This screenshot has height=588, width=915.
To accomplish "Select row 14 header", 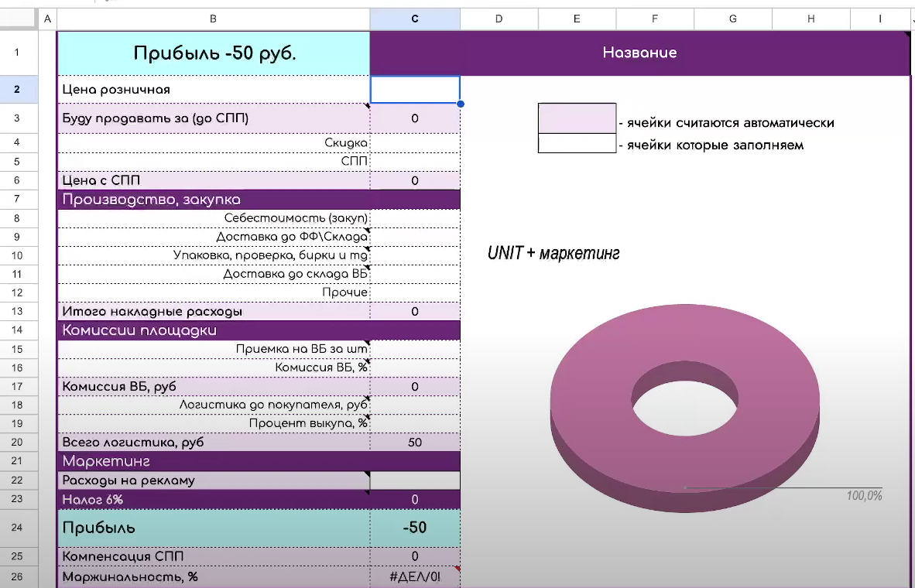I will (17, 330).
